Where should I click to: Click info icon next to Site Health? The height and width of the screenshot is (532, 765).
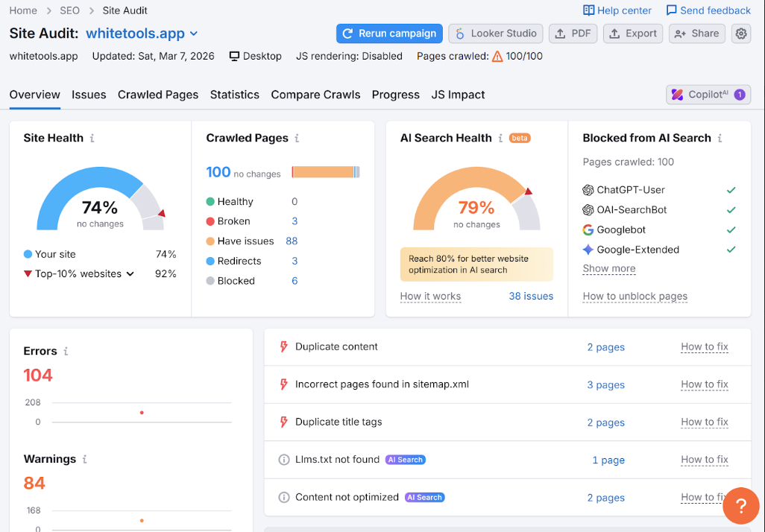(x=92, y=139)
